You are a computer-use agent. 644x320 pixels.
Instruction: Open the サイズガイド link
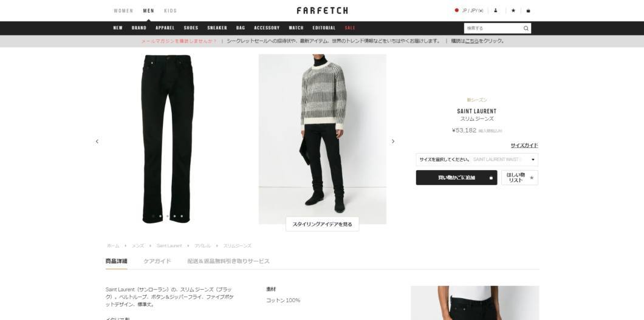click(x=524, y=145)
